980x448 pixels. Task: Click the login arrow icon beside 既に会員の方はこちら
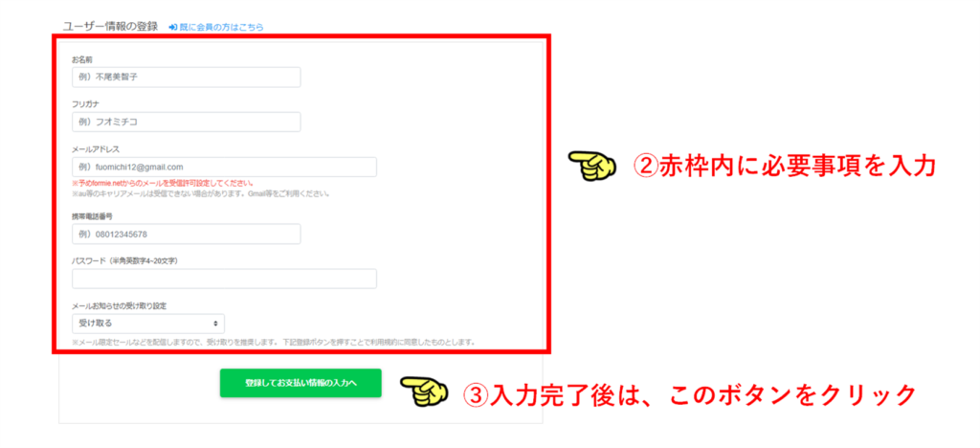click(x=174, y=28)
